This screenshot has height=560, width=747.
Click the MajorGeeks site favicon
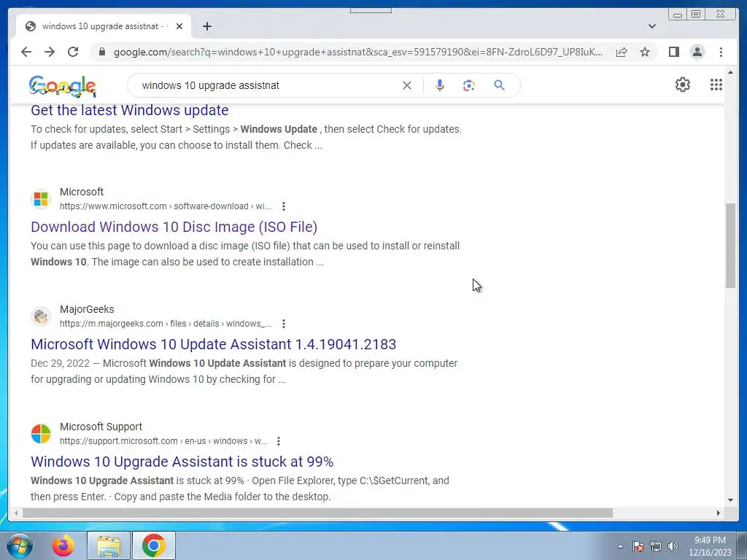[x=41, y=316]
